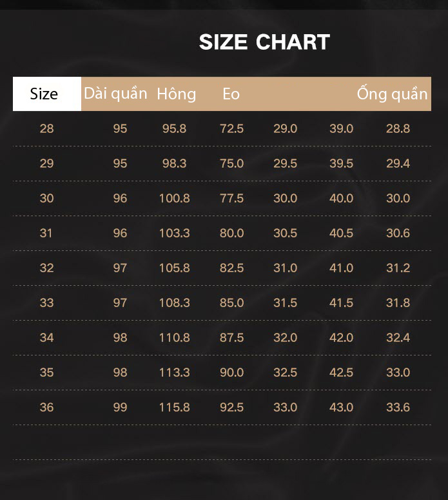Select size 28 row label
Screen dimensions: 448x500
click(46, 128)
